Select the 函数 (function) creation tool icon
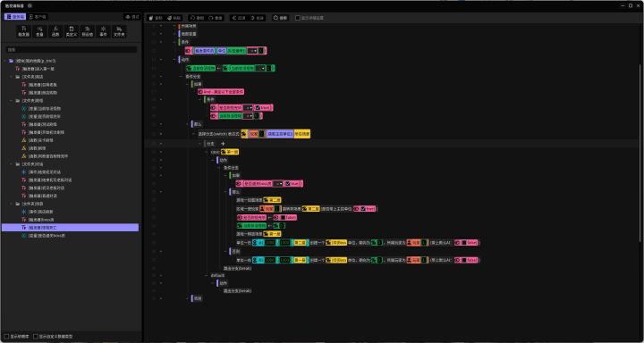The image size is (644, 343). 55,31
